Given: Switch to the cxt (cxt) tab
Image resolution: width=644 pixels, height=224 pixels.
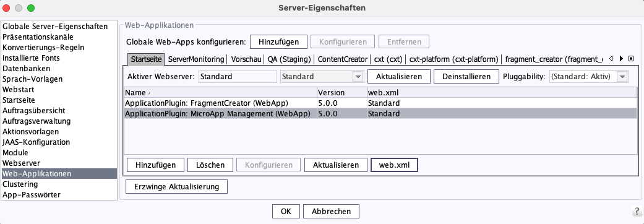Looking at the screenshot, I should [388, 59].
